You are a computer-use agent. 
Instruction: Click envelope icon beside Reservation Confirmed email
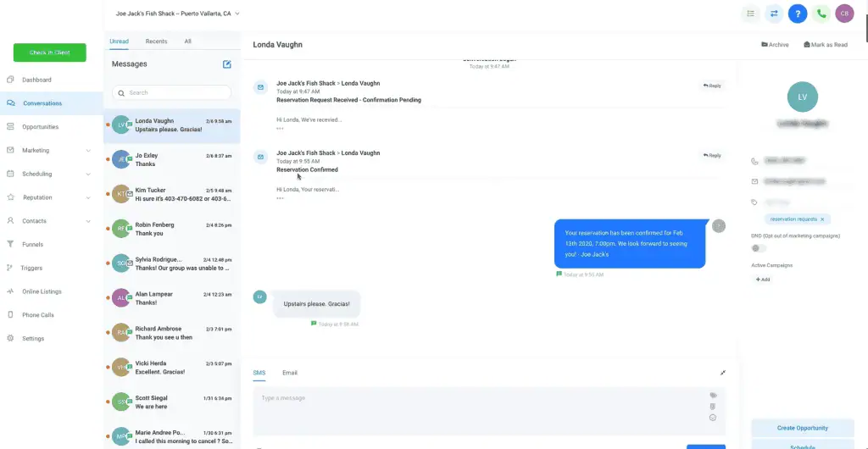click(260, 157)
